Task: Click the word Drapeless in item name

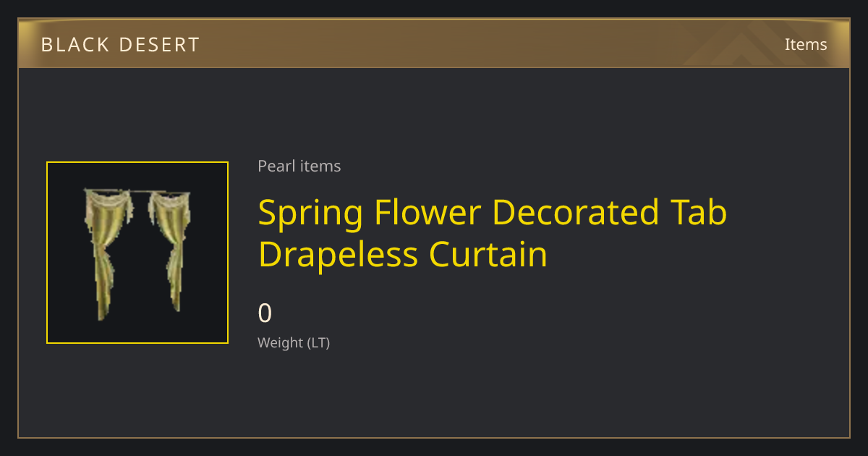Action: (338, 255)
